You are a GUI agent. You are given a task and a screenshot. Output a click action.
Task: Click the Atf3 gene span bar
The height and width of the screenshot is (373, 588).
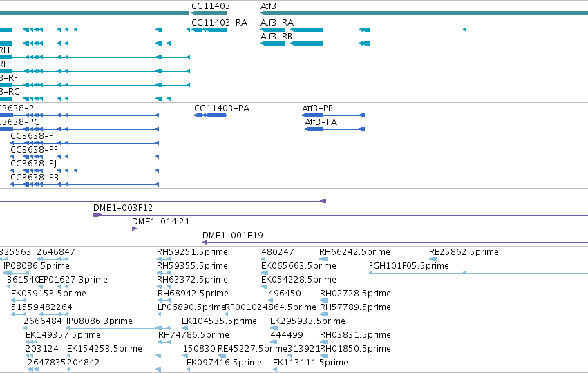[424, 14]
